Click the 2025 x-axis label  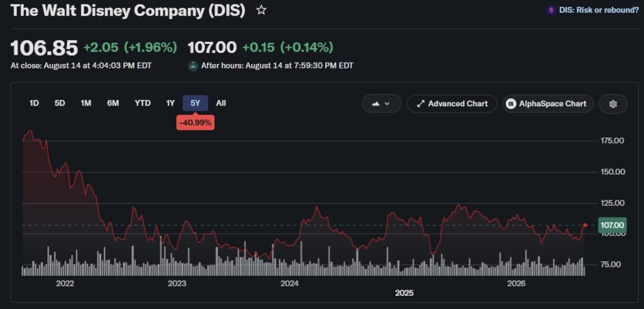point(404,293)
